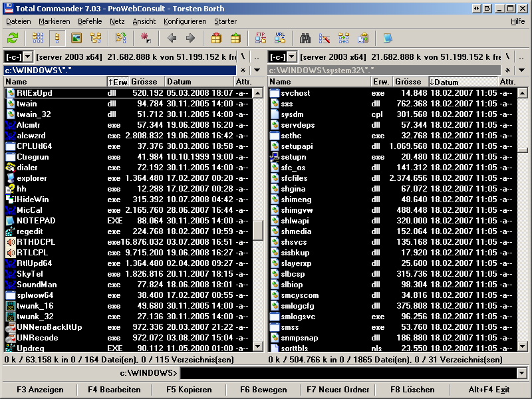Click F3 Anzeigen button
Screen dimensions: 532x399
click(40, 390)
